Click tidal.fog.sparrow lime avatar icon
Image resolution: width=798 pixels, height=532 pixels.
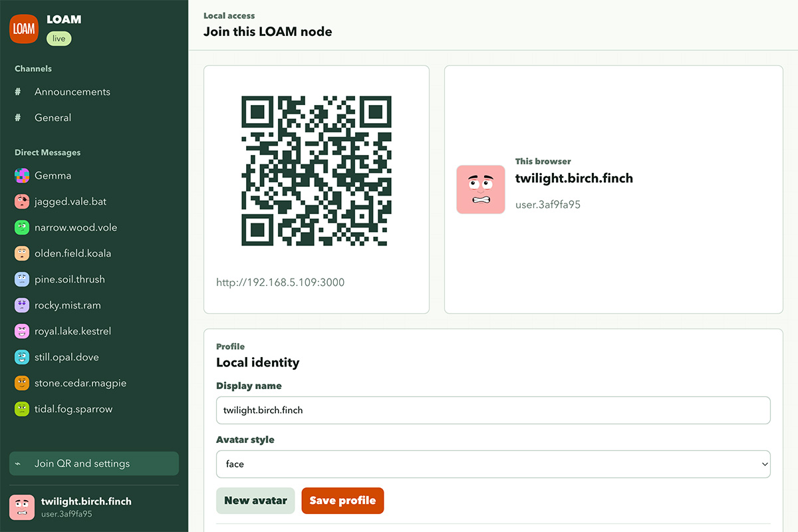(22, 409)
